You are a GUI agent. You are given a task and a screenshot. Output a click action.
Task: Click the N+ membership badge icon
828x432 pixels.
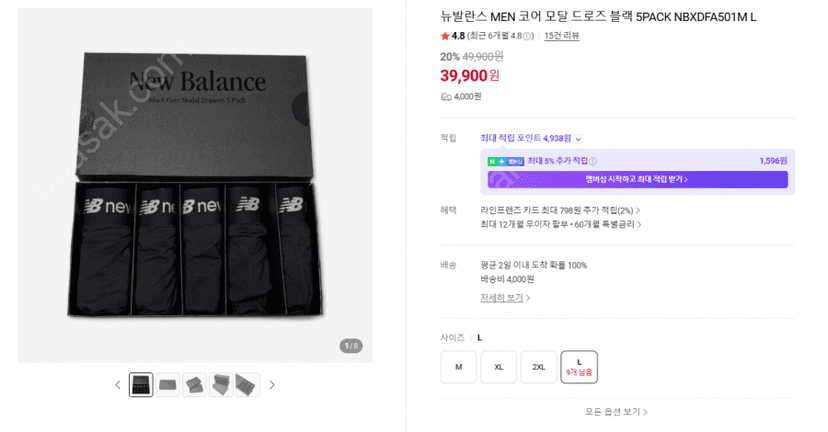pos(506,161)
